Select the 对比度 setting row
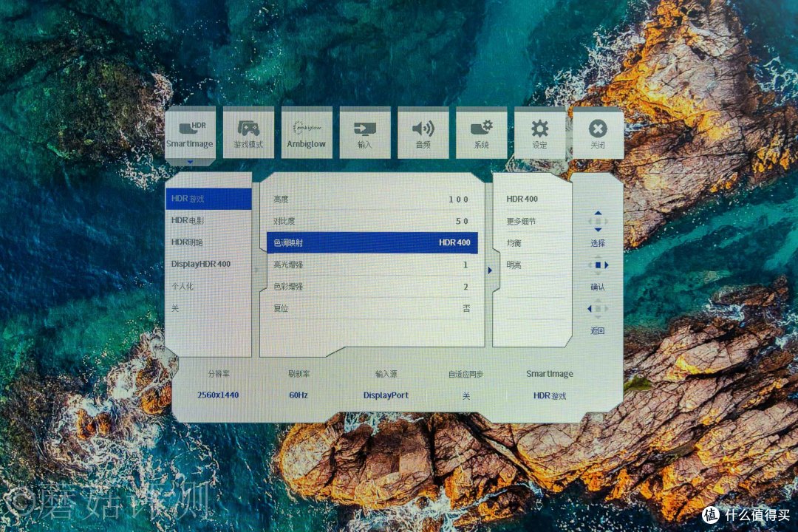Image resolution: width=798 pixels, height=532 pixels. click(372, 221)
